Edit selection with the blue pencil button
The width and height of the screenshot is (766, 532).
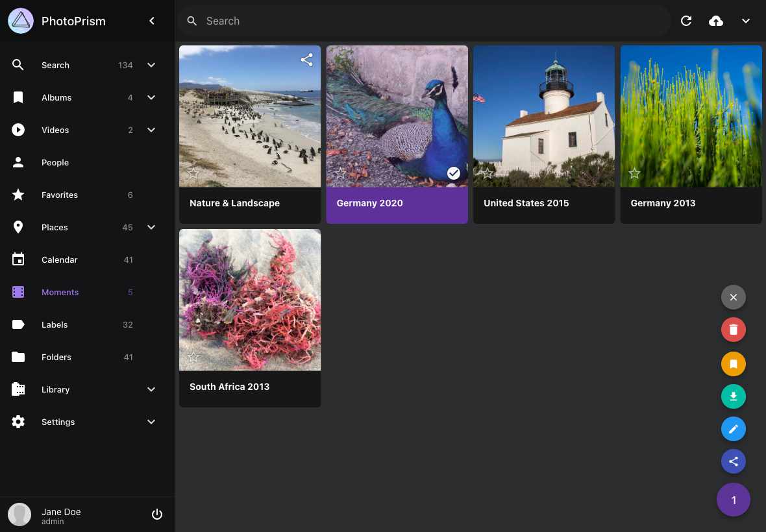click(x=734, y=429)
